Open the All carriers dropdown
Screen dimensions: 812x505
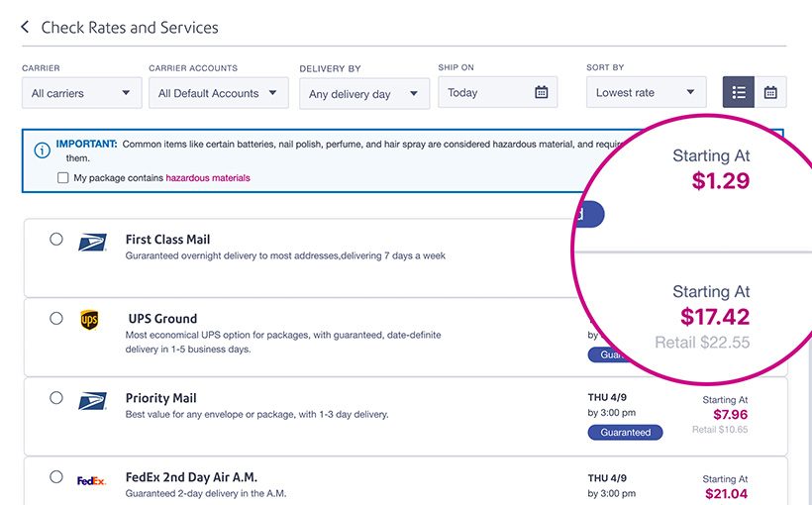click(80, 93)
